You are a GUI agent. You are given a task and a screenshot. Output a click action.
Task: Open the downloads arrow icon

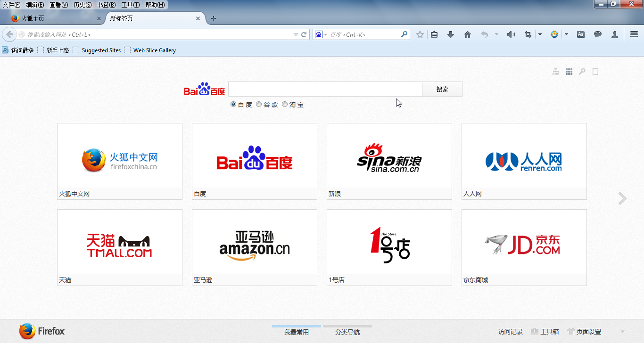(x=451, y=34)
